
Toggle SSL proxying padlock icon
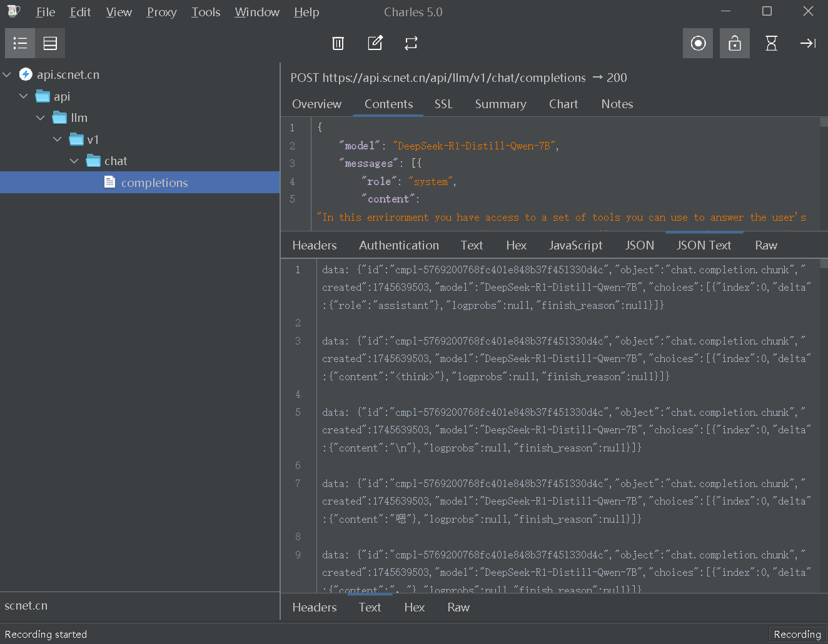[x=735, y=43]
